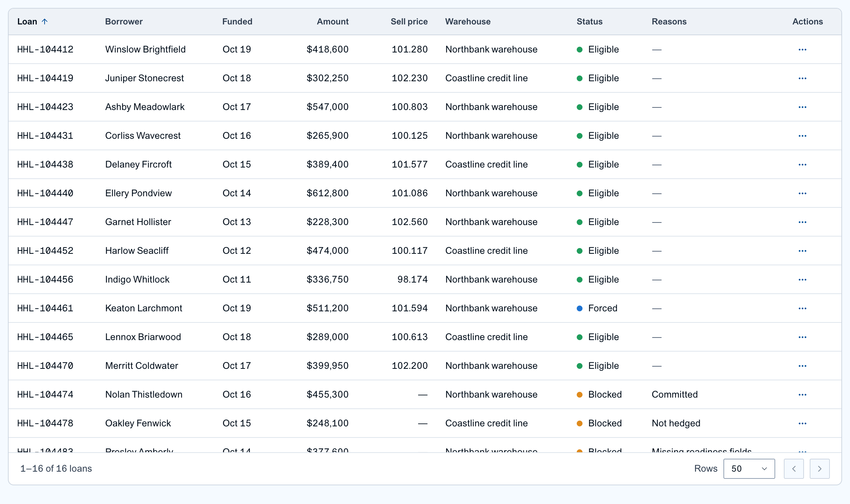This screenshot has height=504, width=850.
Task: Click the Funded column header
Action: coord(237,22)
